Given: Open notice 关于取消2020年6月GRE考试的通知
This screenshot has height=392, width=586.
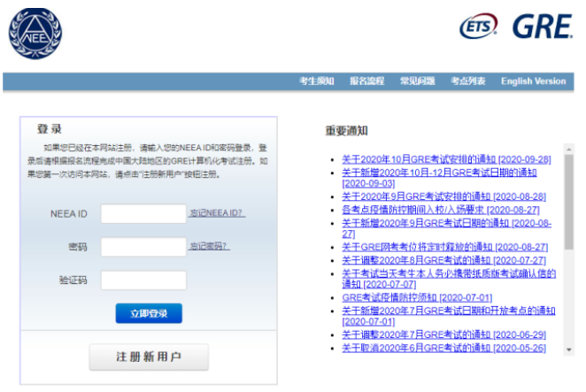Looking at the screenshot, I should [x=443, y=348].
